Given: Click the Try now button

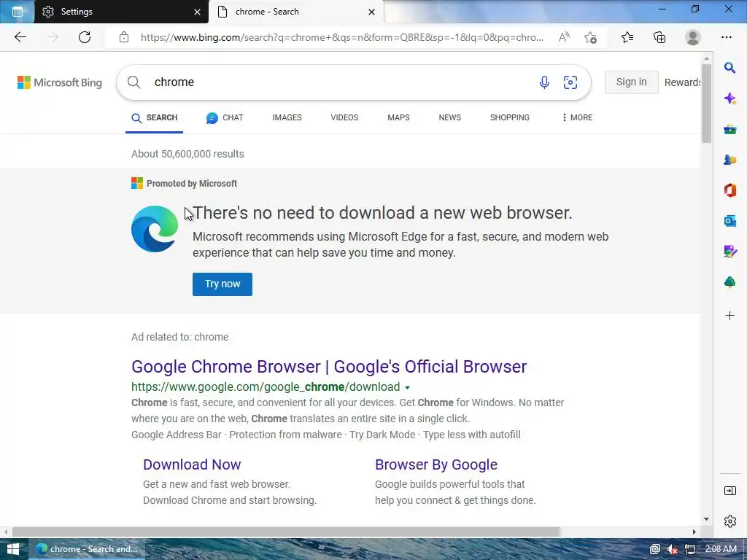Looking at the screenshot, I should 222,284.
